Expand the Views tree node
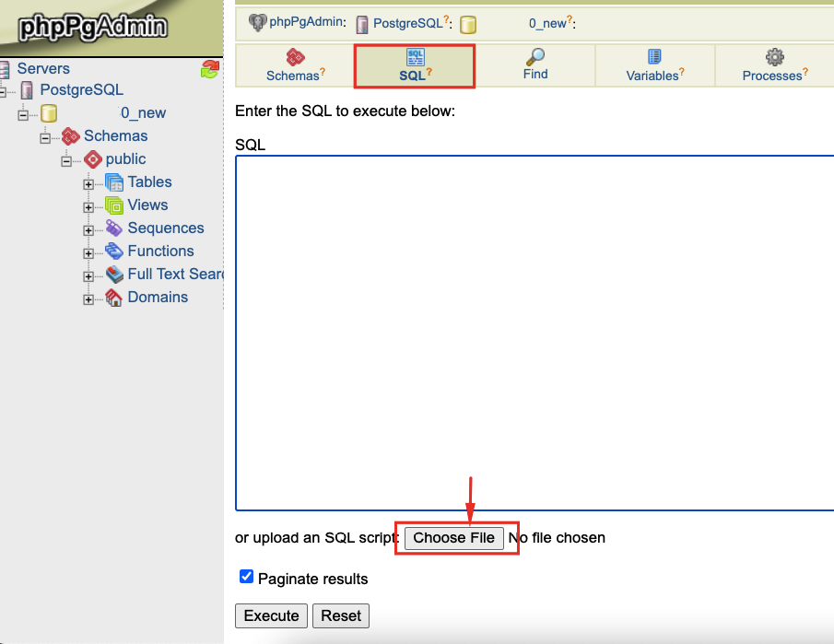834x644 pixels. coord(88,207)
